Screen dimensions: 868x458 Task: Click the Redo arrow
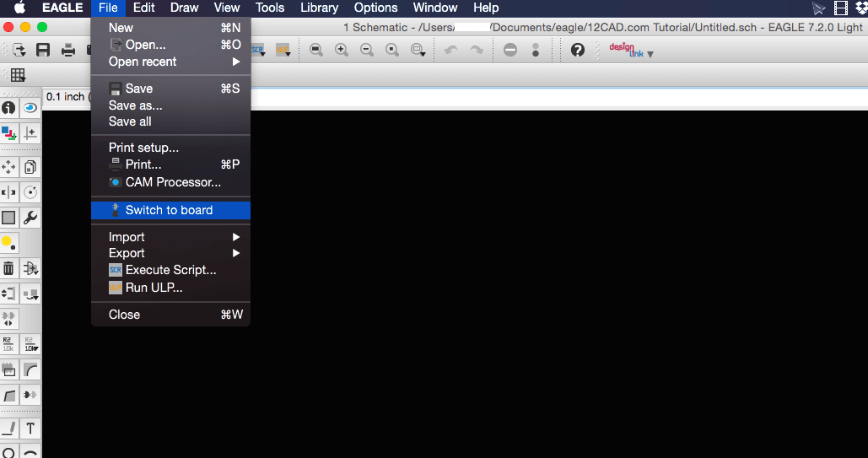(477, 50)
